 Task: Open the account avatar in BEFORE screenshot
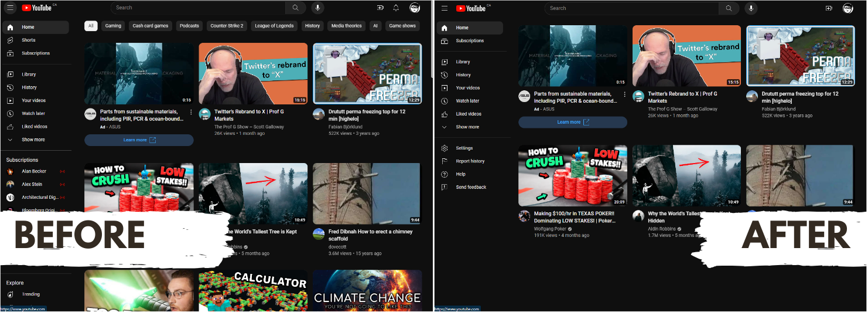(414, 8)
